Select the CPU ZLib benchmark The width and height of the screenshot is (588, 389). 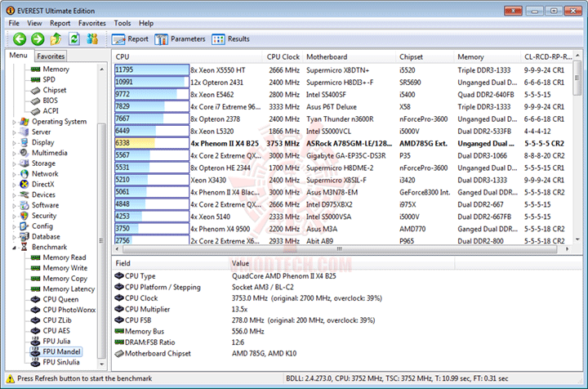[57, 320]
